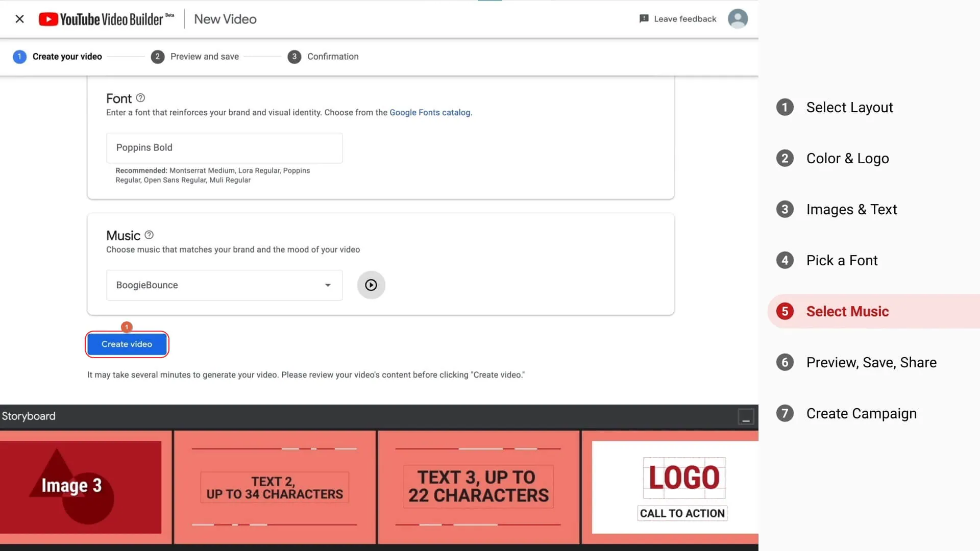Click the user profile avatar icon
980x551 pixels.
tap(738, 18)
